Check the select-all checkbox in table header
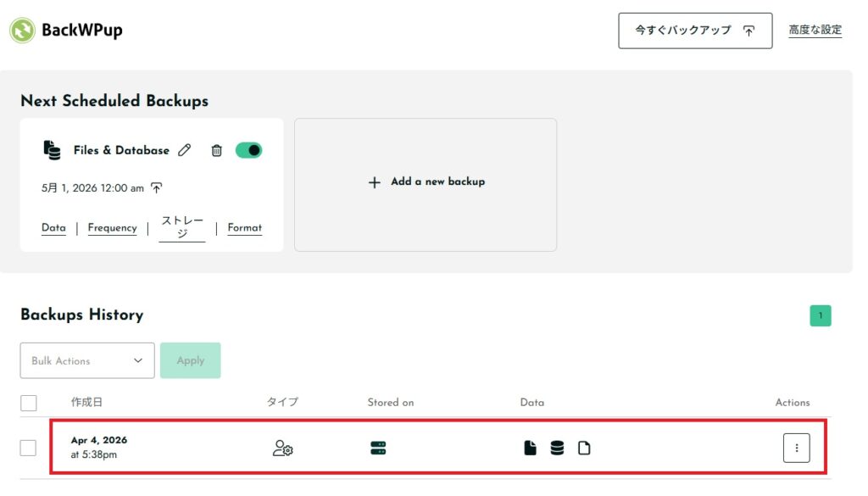 pyautogui.click(x=28, y=403)
